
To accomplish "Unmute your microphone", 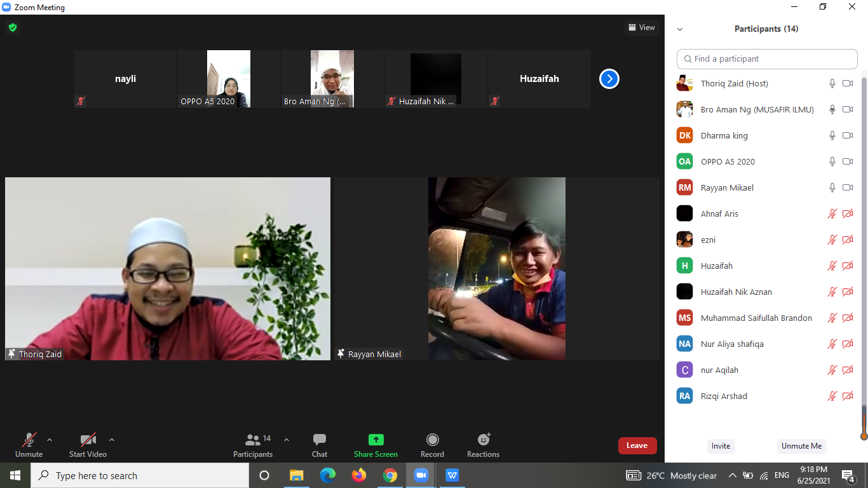I will [x=29, y=440].
